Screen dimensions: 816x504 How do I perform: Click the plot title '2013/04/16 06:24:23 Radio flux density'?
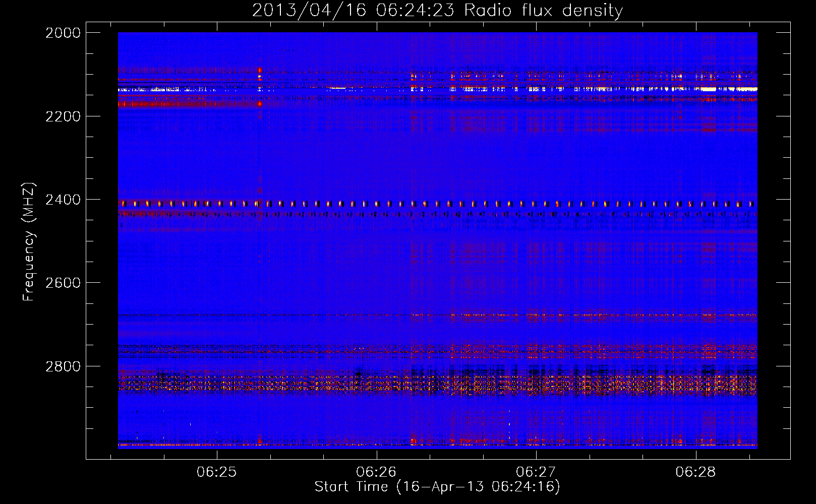point(437,11)
